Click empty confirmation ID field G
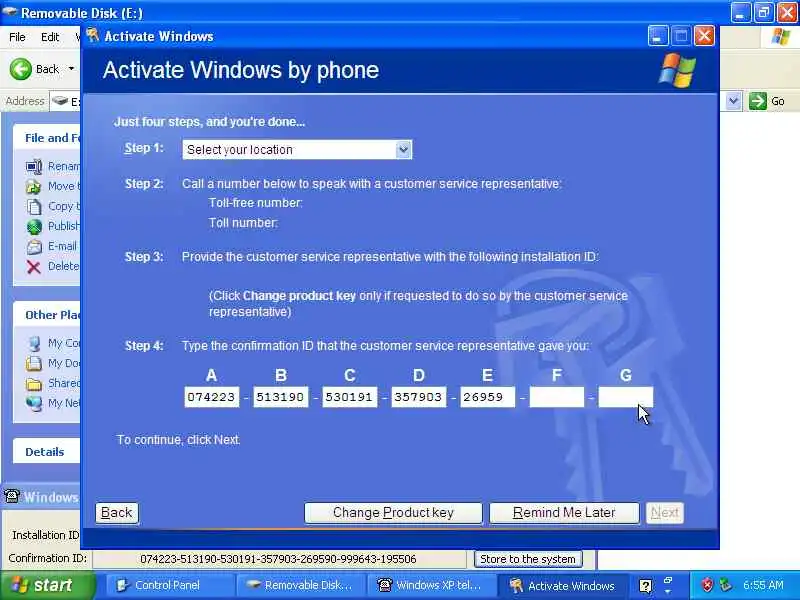 point(626,397)
